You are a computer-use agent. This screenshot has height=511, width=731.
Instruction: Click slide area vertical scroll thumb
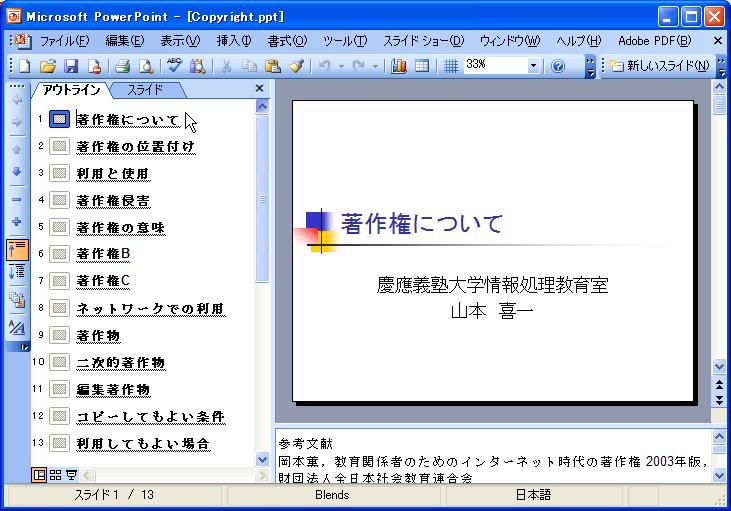pyautogui.click(x=719, y=104)
